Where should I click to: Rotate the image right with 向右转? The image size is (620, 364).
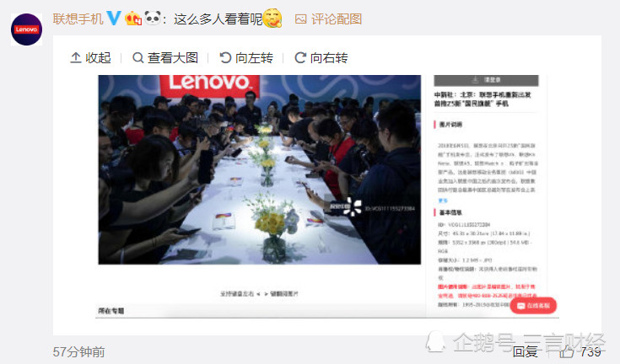coord(321,58)
